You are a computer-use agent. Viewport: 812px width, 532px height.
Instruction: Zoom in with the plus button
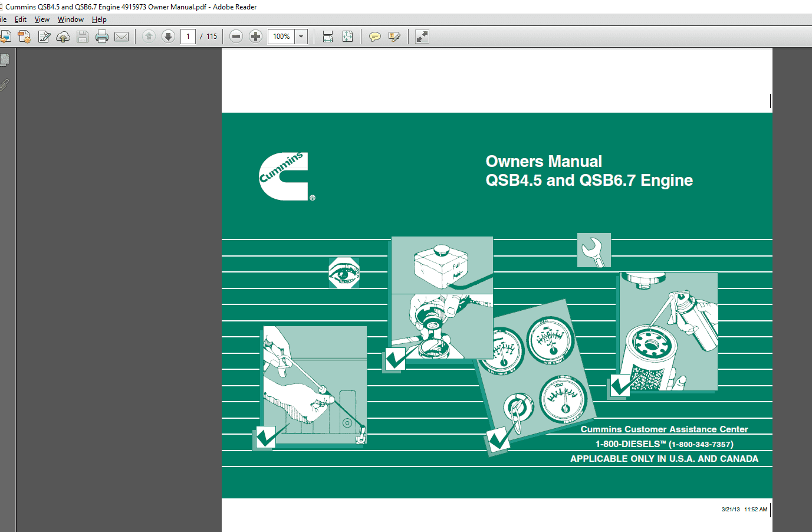(x=255, y=37)
